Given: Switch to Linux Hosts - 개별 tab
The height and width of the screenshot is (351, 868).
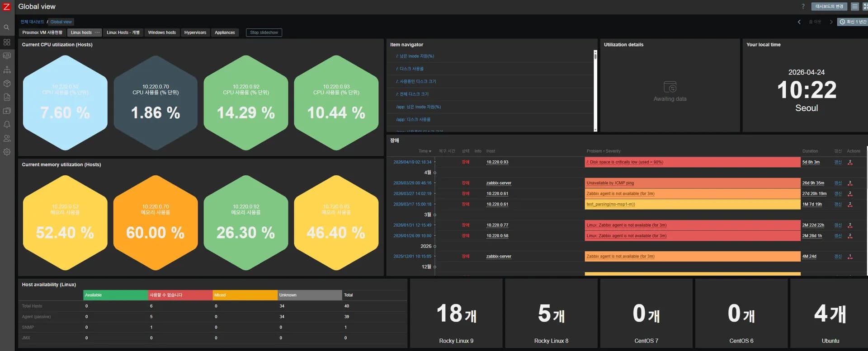Looking at the screenshot, I should pyautogui.click(x=123, y=33).
